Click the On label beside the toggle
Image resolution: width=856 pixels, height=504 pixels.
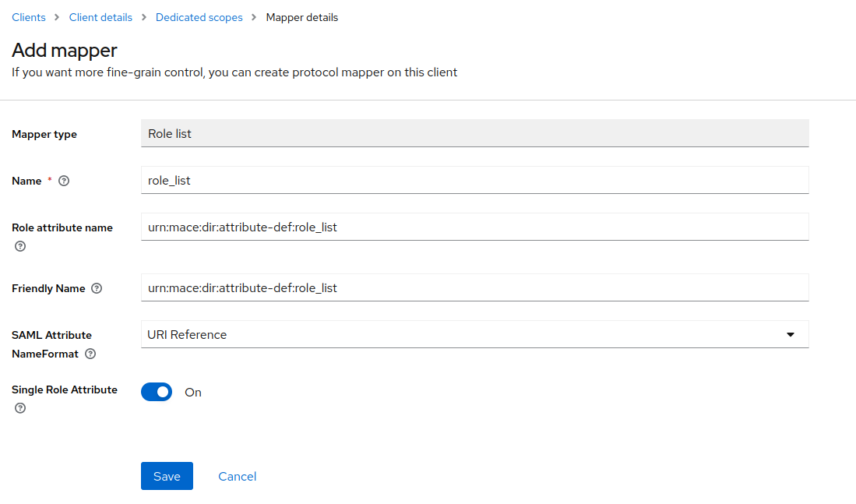193,393
